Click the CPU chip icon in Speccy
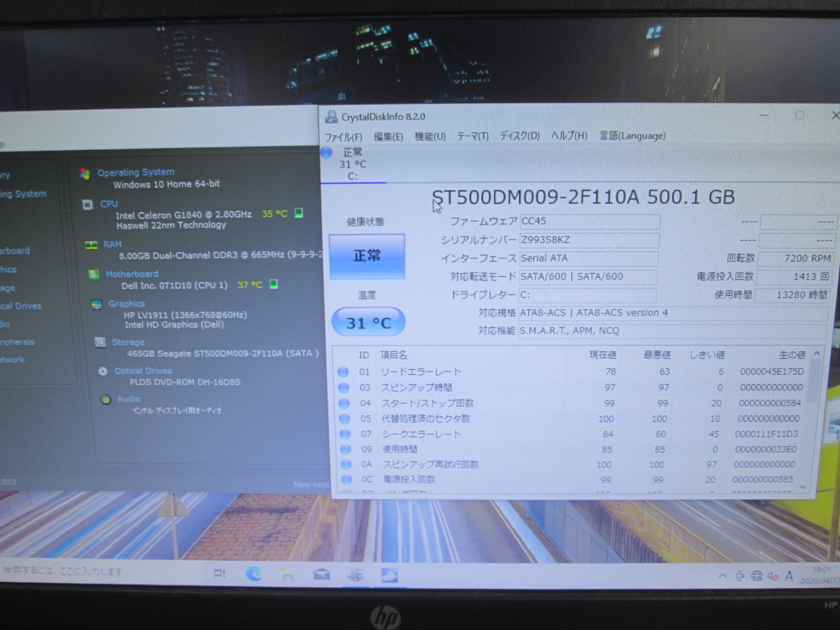Image resolution: width=840 pixels, height=630 pixels. pyautogui.click(x=88, y=204)
